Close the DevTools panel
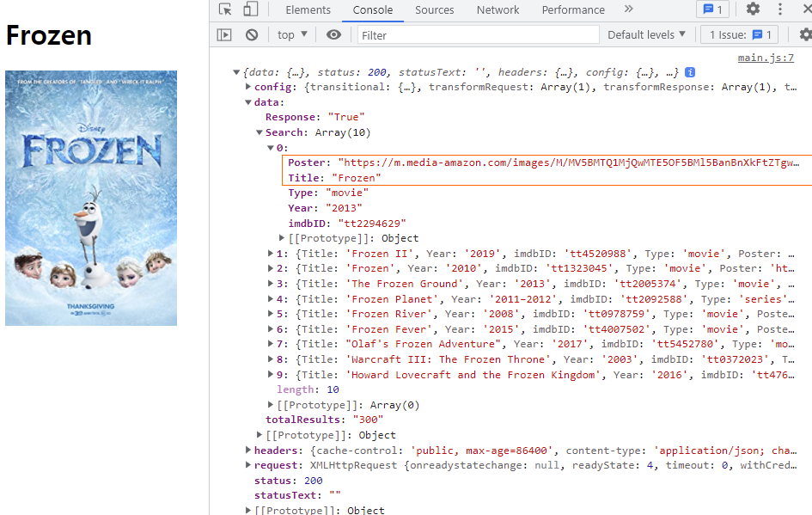Screen dimensions: 812x515 click(x=806, y=9)
